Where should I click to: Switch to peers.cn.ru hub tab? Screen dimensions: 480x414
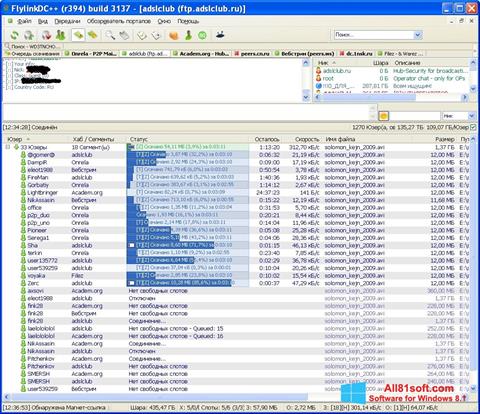pyautogui.click(x=252, y=53)
